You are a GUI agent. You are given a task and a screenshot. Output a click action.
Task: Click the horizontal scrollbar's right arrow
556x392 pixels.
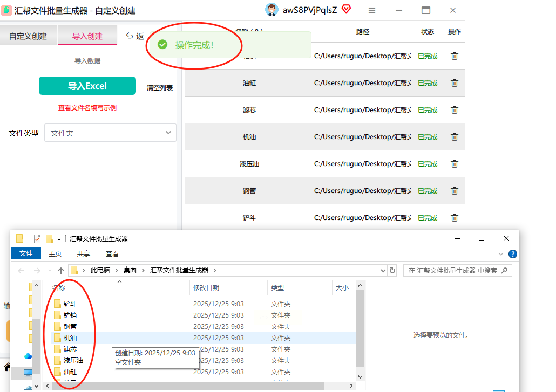[351, 386]
